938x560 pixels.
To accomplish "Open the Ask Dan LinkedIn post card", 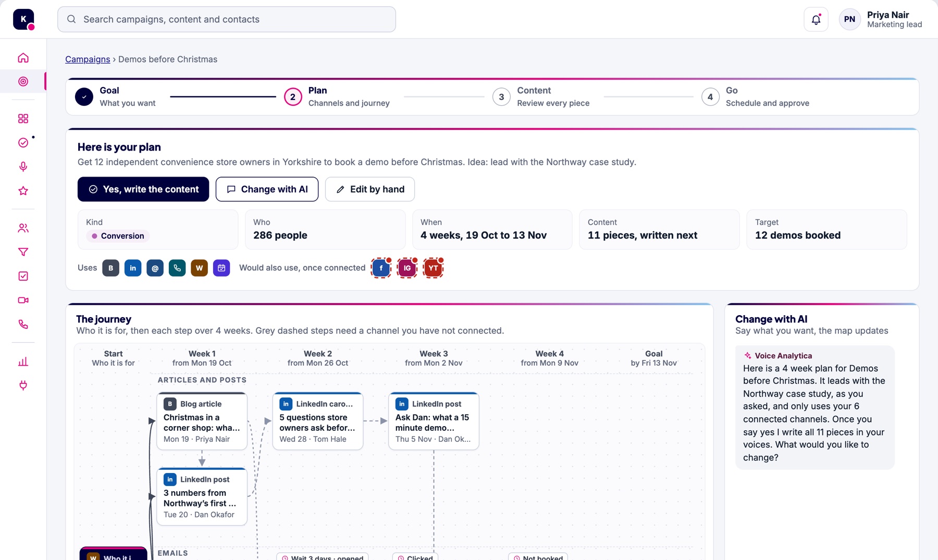I will (x=434, y=421).
